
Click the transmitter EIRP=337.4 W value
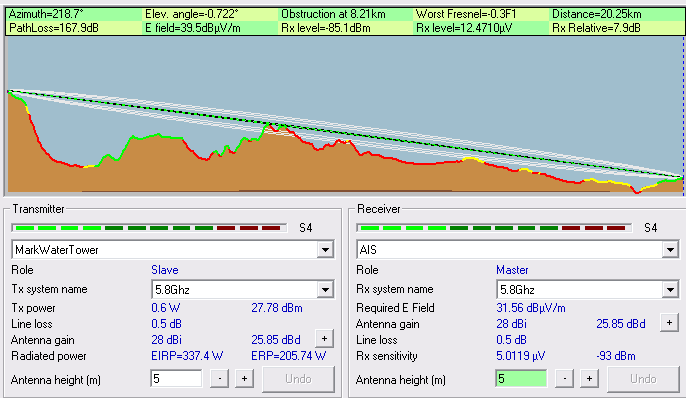point(187,356)
